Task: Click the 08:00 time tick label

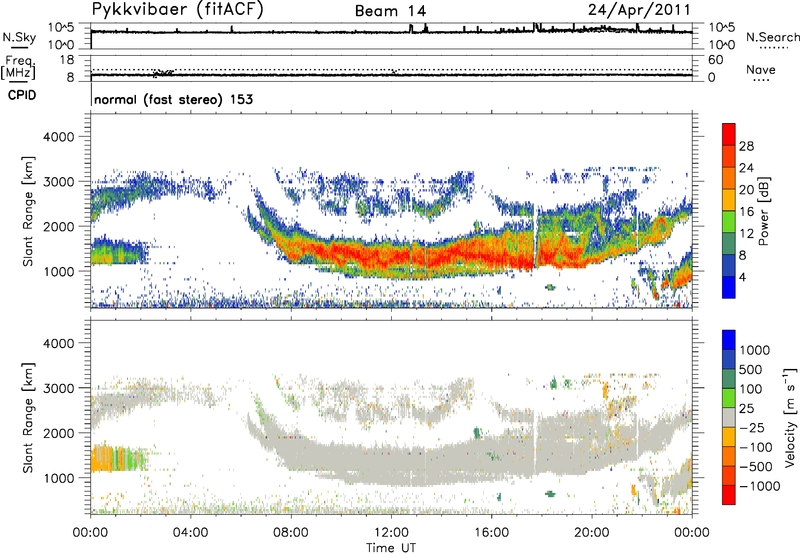Action: 291,533
